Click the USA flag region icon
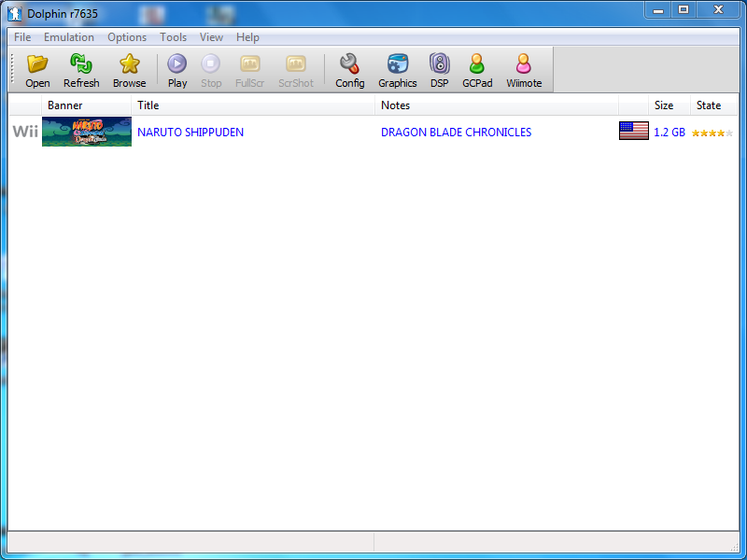Viewport: 747px width, 560px height. pos(634,131)
